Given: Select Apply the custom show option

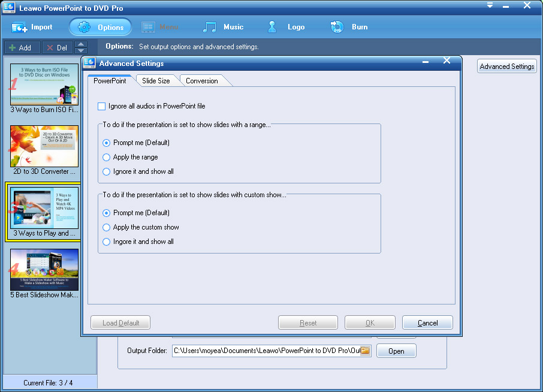Looking at the screenshot, I should coord(107,227).
